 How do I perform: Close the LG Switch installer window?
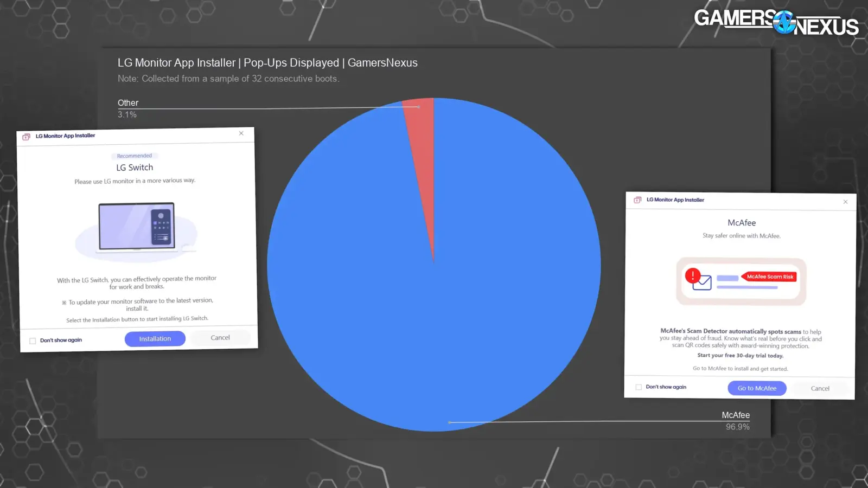[241, 133]
